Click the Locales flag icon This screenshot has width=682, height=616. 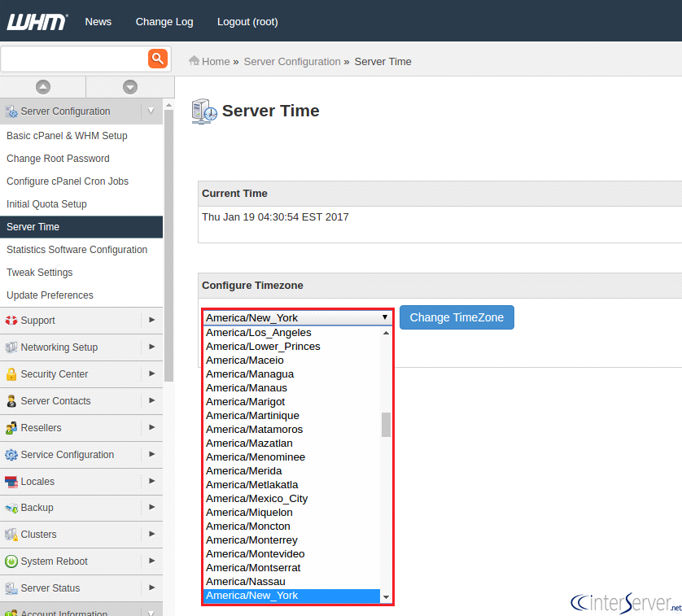10,482
